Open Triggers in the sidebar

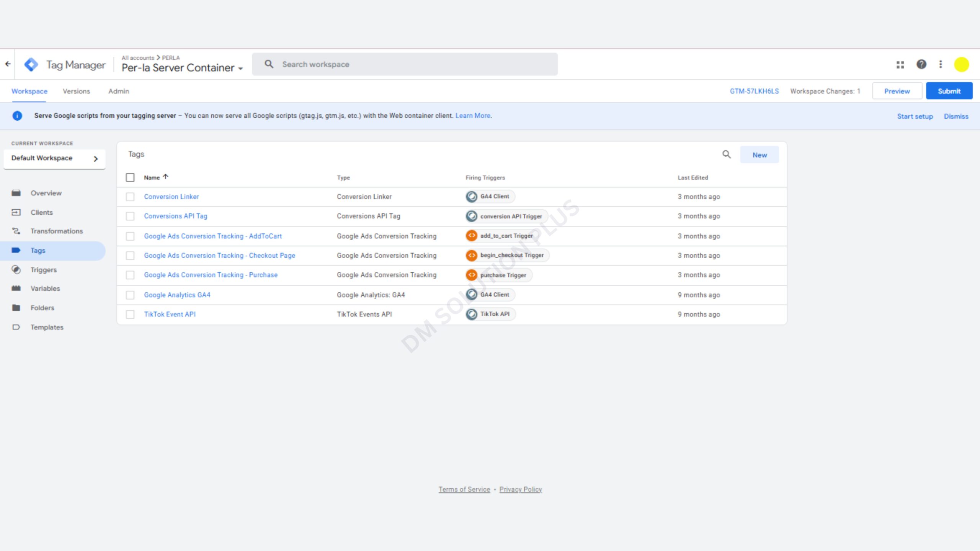(43, 270)
